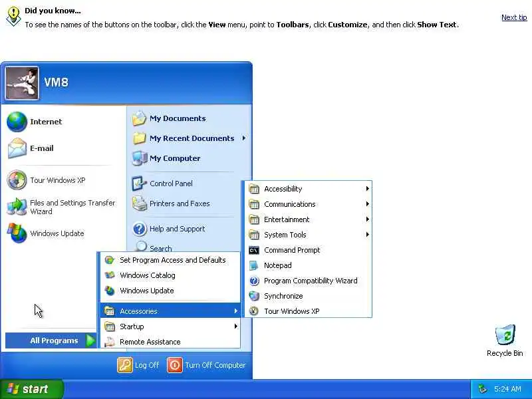The height and width of the screenshot is (399, 532).
Task: Click the Remote Assistance icon
Action: (x=109, y=342)
